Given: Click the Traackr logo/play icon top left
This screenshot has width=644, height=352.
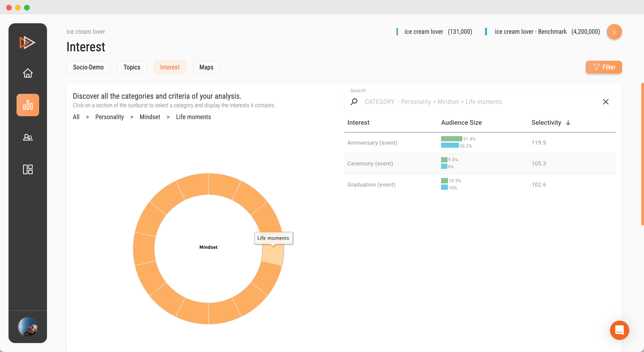Looking at the screenshot, I should 28,42.
